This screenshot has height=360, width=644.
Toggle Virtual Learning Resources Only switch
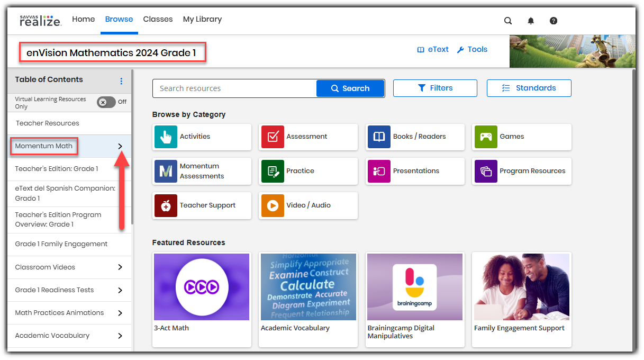(106, 102)
